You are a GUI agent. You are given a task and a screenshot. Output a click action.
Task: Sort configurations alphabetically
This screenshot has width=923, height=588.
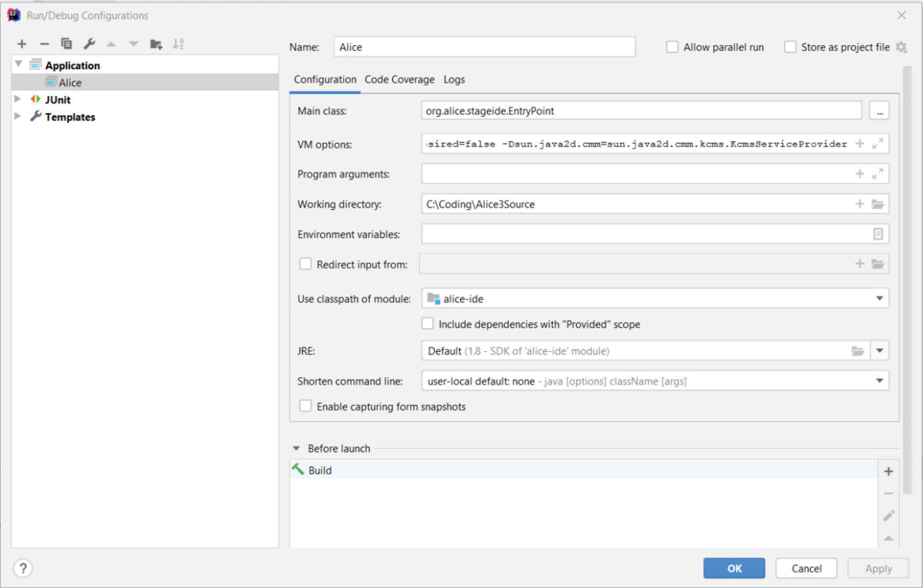[178, 44]
